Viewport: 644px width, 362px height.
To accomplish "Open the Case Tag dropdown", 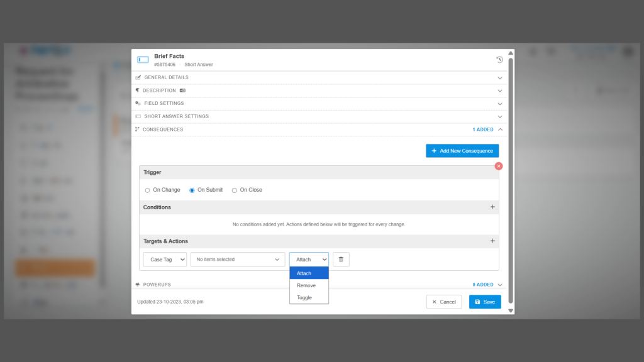I will coord(165,259).
